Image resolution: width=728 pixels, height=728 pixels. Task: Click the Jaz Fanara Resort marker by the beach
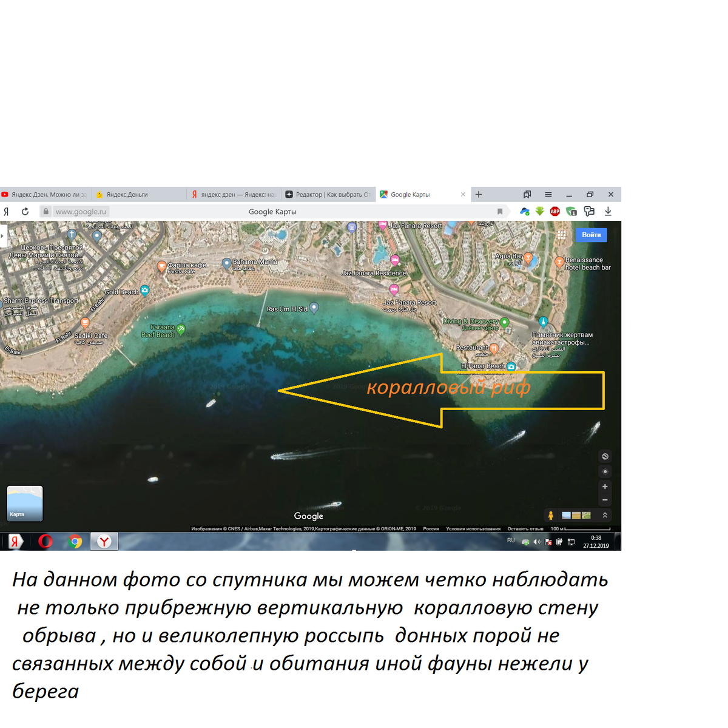click(394, 289)
